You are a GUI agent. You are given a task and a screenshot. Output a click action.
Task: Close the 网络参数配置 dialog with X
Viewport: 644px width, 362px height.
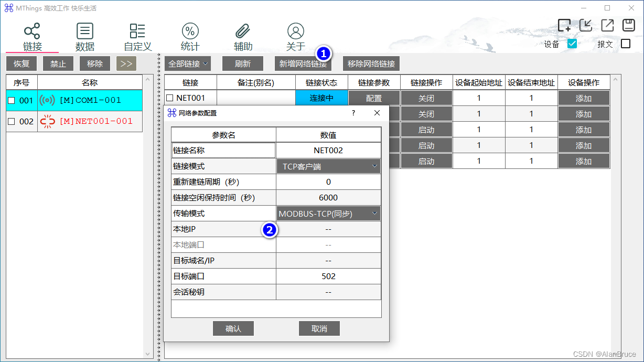(x=377, y=113)
